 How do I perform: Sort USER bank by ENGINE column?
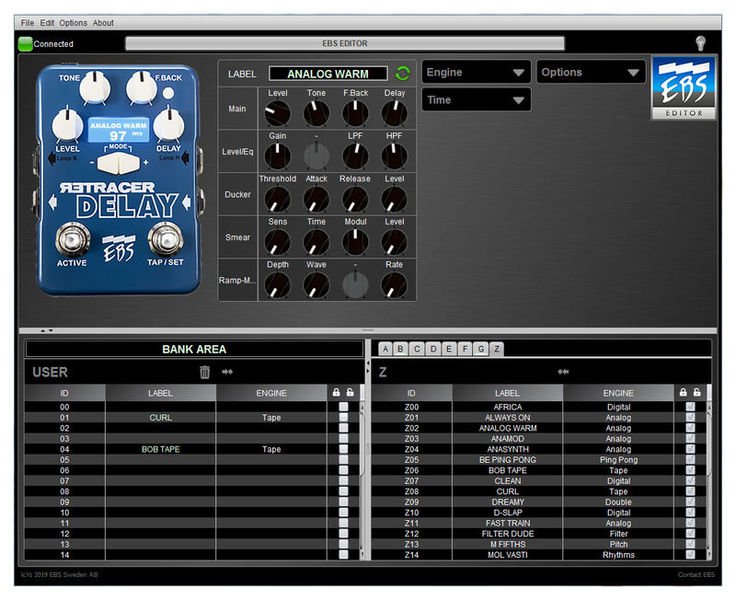tap(271, 393)
